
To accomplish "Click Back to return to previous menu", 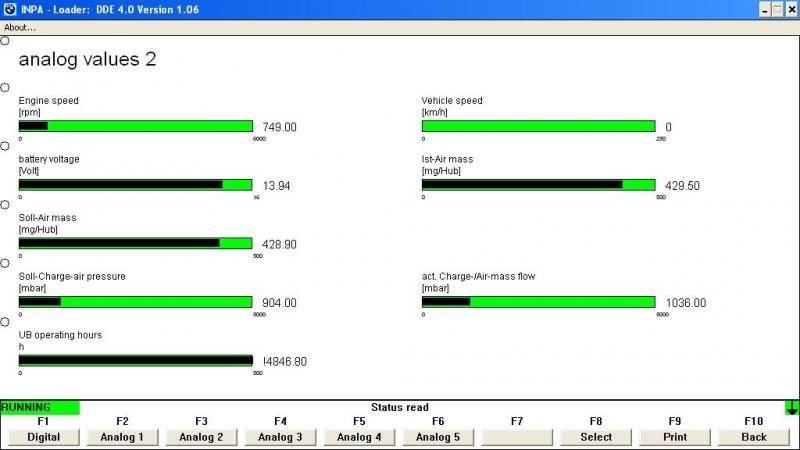I will click(x=754, y=437).
